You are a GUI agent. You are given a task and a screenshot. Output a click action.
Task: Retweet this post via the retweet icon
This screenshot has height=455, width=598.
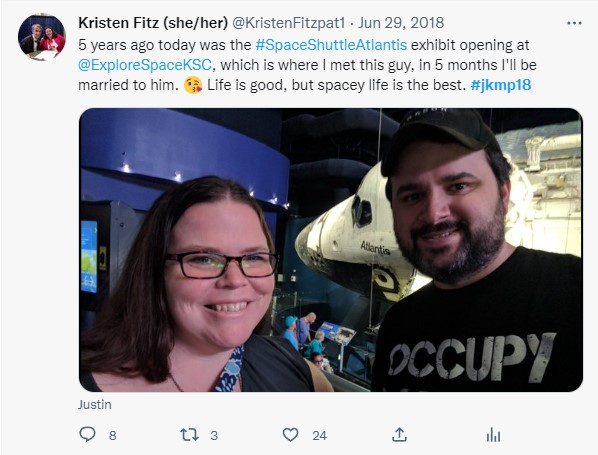189,435
